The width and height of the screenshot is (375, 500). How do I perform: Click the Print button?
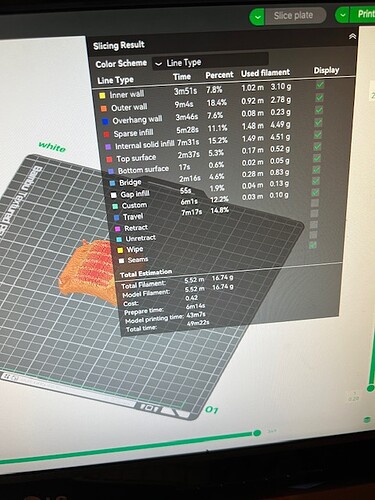[364, 14]
